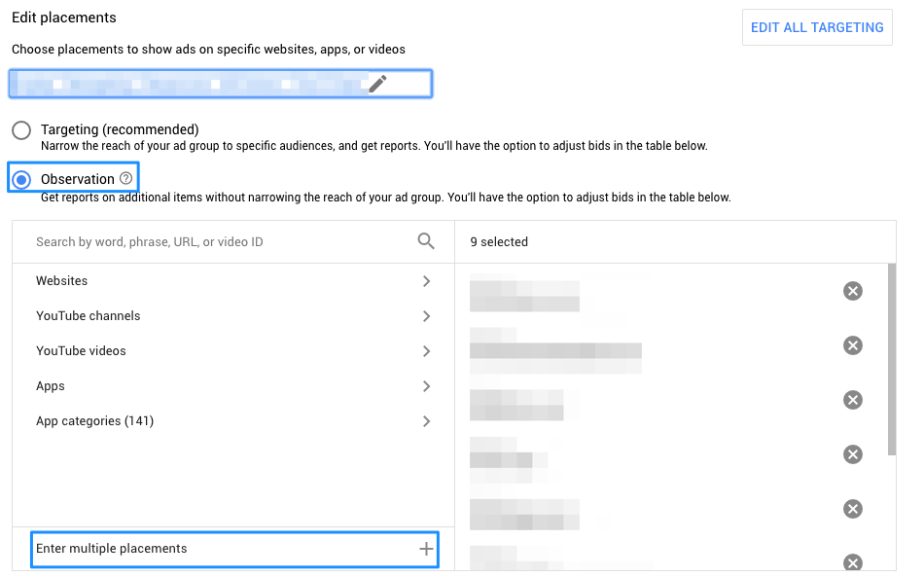The width and height of the screenshot is (924, 577).
Task: Remove the fourth selected placement
Action: tap(853, 454)
